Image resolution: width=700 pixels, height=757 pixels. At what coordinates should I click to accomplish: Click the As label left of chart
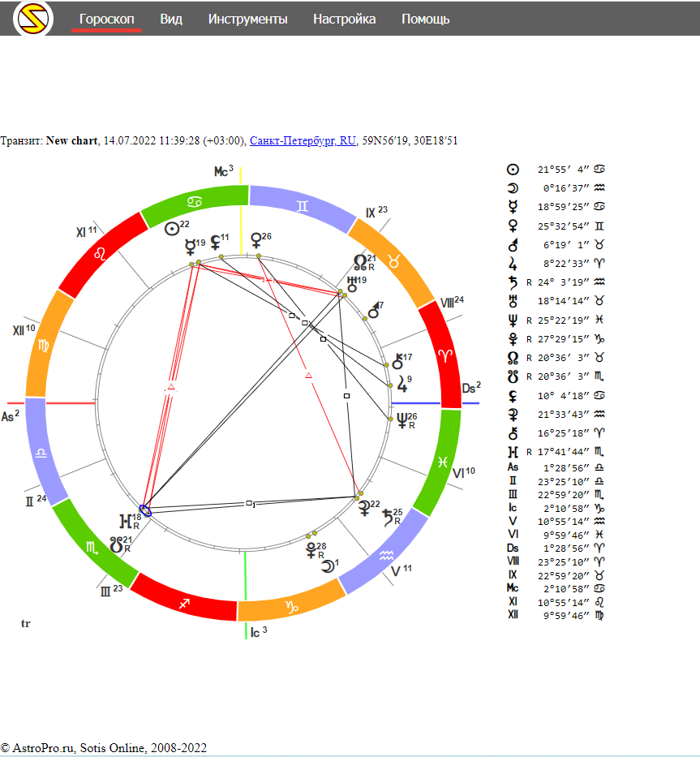point(8,417)
